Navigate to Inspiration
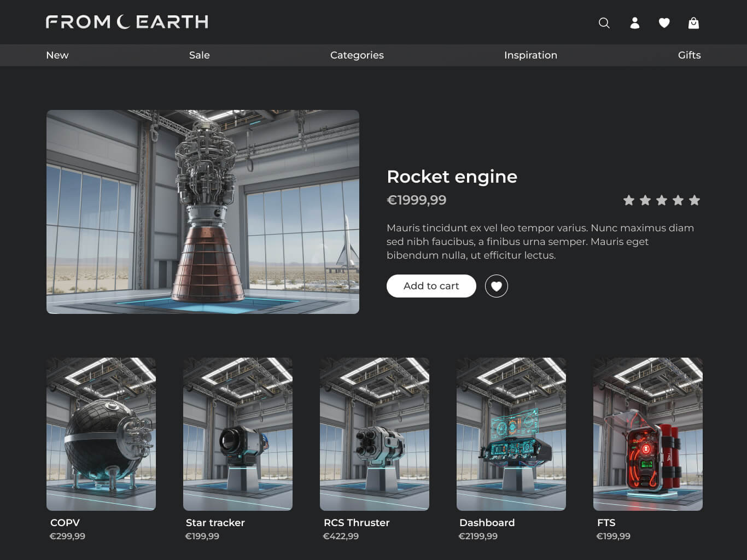The image size is (747, 560). coord(530,55)
